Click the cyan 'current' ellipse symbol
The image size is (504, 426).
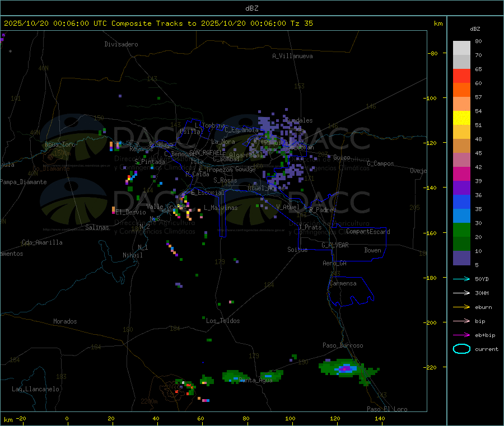click(x=461, y=349)
